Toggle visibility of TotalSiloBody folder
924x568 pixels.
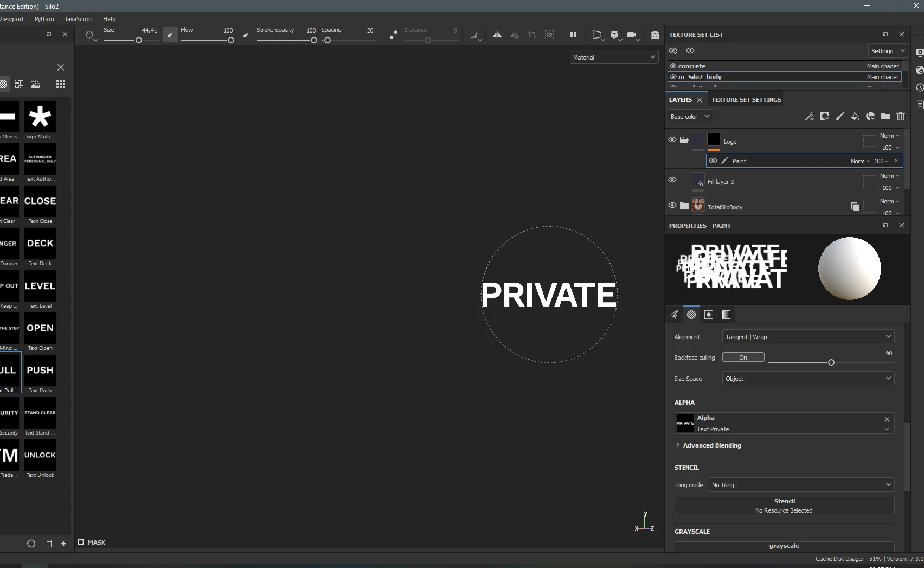tap(672, 205)
